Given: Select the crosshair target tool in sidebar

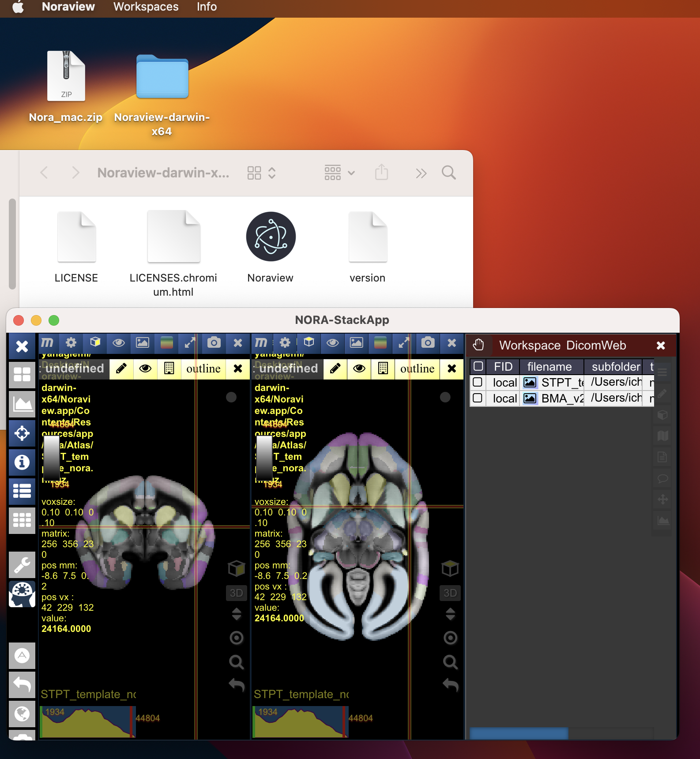Looking at the screenshot, I should click(22, 433).
